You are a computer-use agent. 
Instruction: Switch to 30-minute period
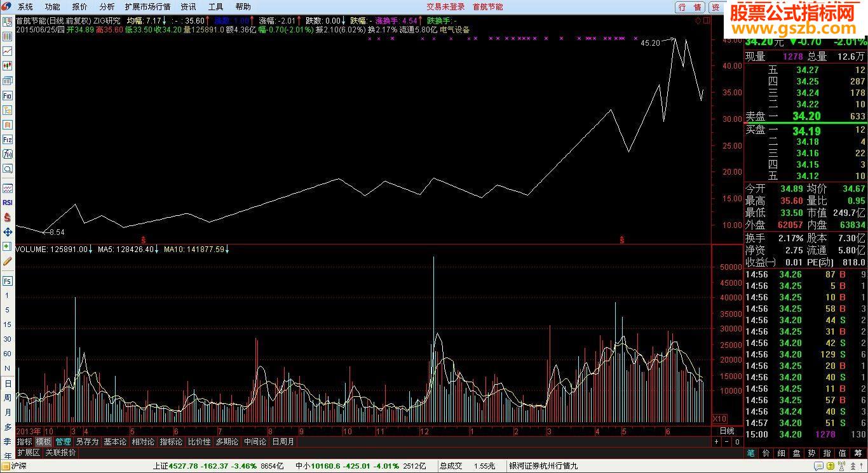click(x=8, y=340)
